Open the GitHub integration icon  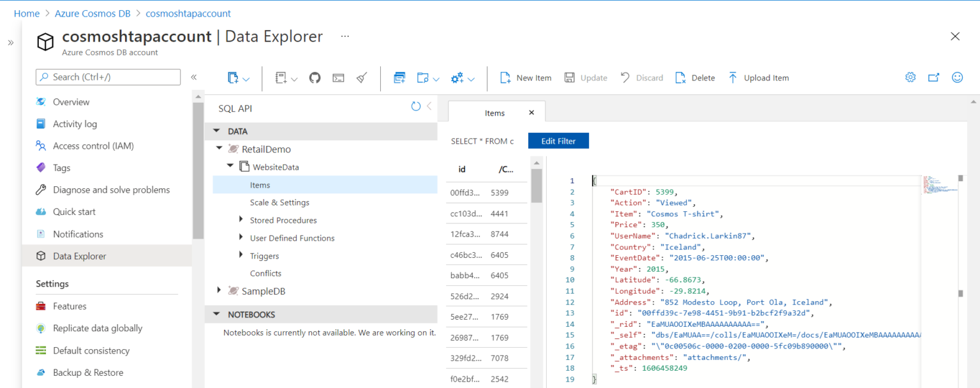click(315, 77)
